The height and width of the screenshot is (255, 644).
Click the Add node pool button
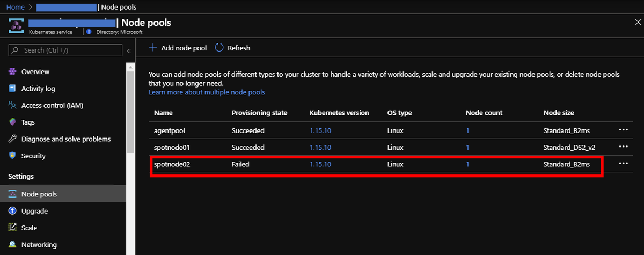coord(178,48)
